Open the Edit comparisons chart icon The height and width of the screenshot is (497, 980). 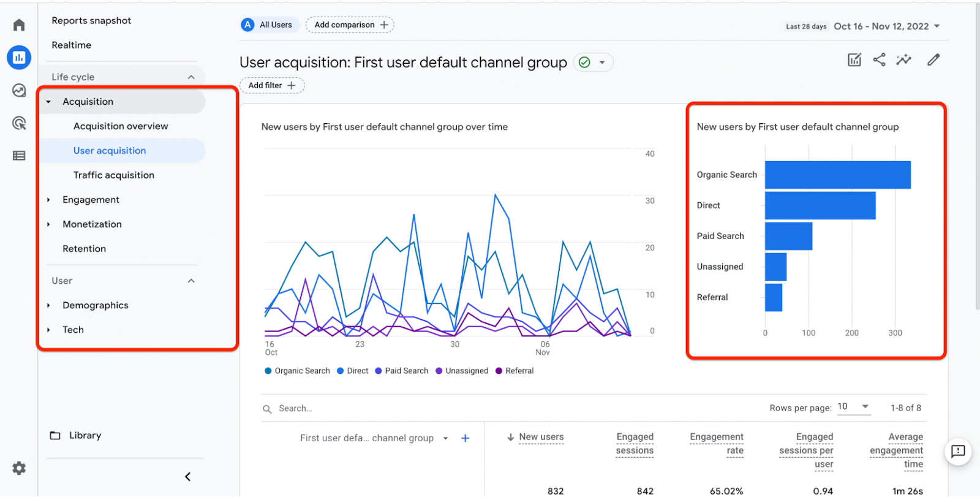tap(854, 59)
